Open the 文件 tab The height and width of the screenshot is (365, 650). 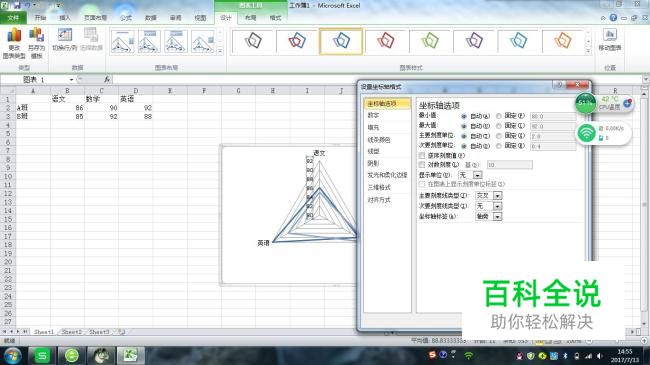pyautogui.click(x=13, y=18)
